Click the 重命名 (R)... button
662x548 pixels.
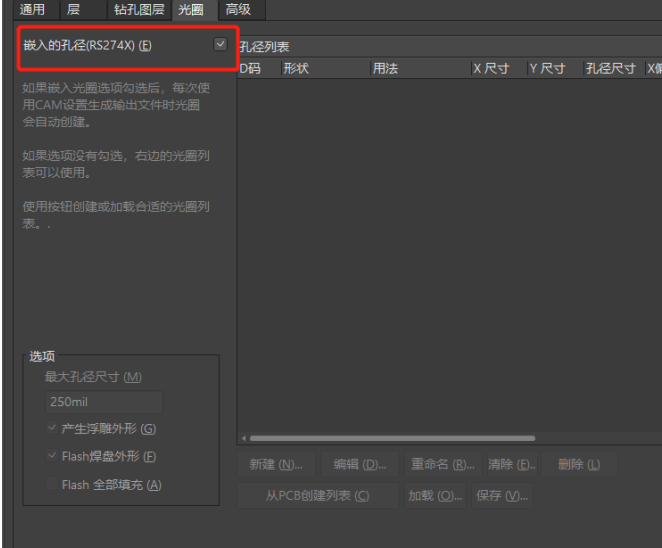[443, 464]
